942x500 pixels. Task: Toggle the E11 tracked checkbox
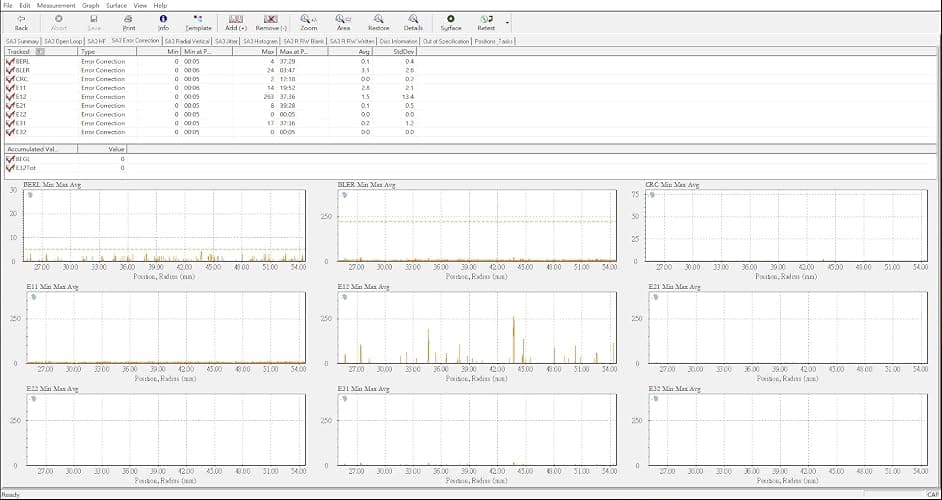[x=10, y=88]
